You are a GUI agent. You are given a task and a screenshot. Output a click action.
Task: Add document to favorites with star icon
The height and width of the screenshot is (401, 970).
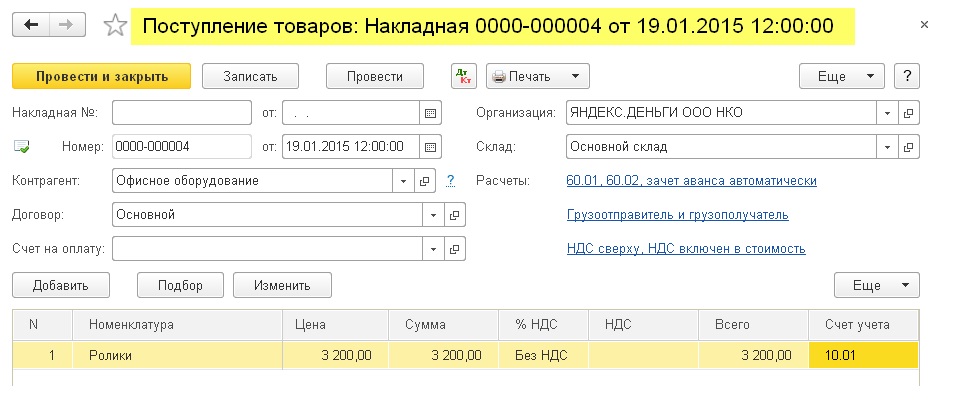click(x=114, y=25)
